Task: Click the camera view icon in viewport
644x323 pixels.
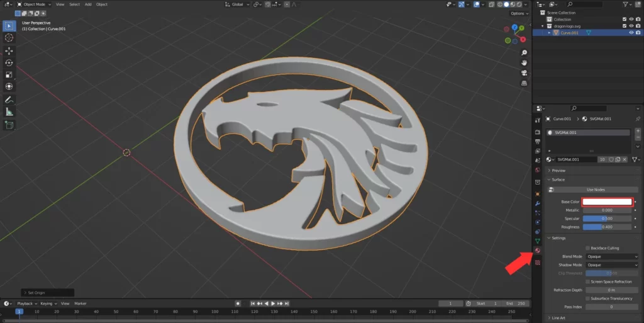Action: click(525, 73)
